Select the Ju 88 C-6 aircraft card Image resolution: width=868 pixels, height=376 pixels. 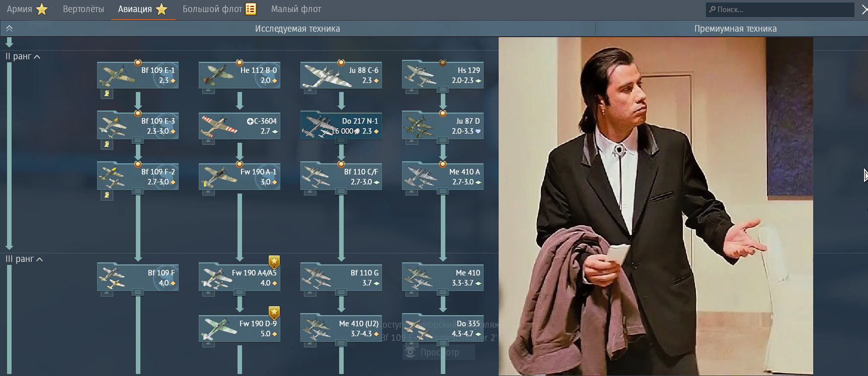coord(341,75)
